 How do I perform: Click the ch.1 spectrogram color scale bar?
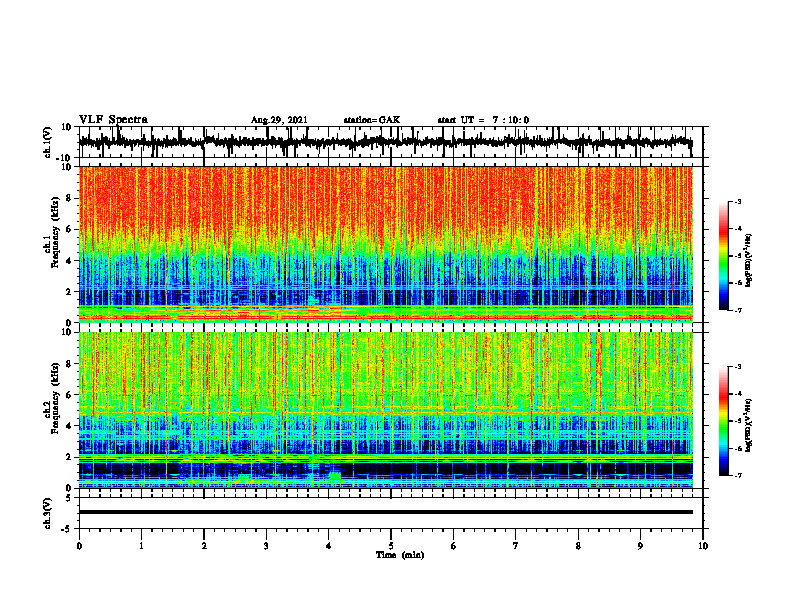pyautogui.click(x=724, y=256)
